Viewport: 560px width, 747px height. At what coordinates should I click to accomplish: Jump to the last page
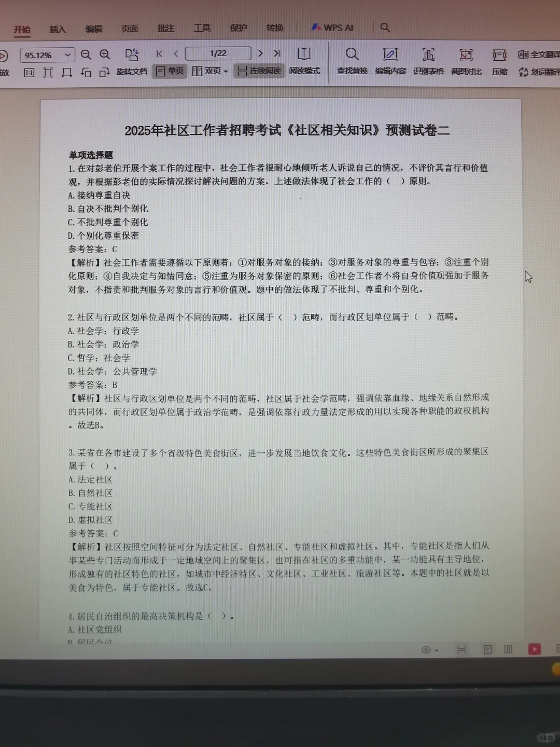pos(277,53)
